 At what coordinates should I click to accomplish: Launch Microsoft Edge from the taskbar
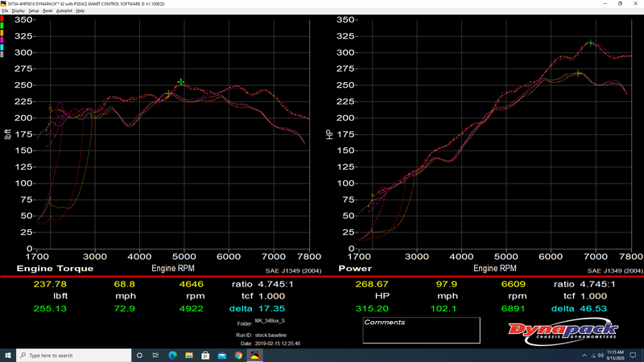pyautogui.click(x=172, y=355)
